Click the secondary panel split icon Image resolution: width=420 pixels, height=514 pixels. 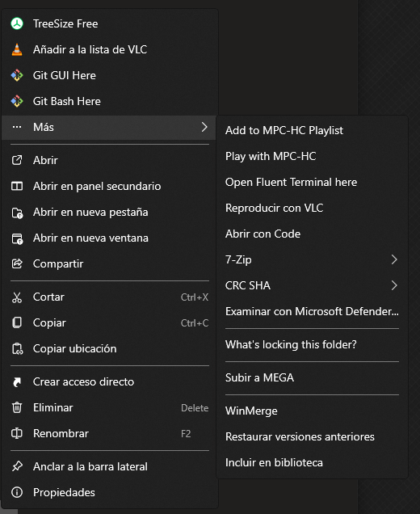[17, 186]
